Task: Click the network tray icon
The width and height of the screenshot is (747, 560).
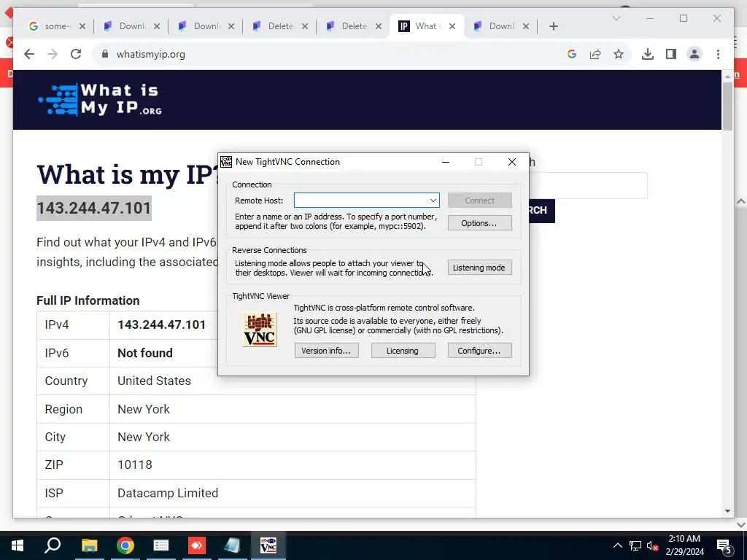Action: pyautogui.click(x=635, y=545)
